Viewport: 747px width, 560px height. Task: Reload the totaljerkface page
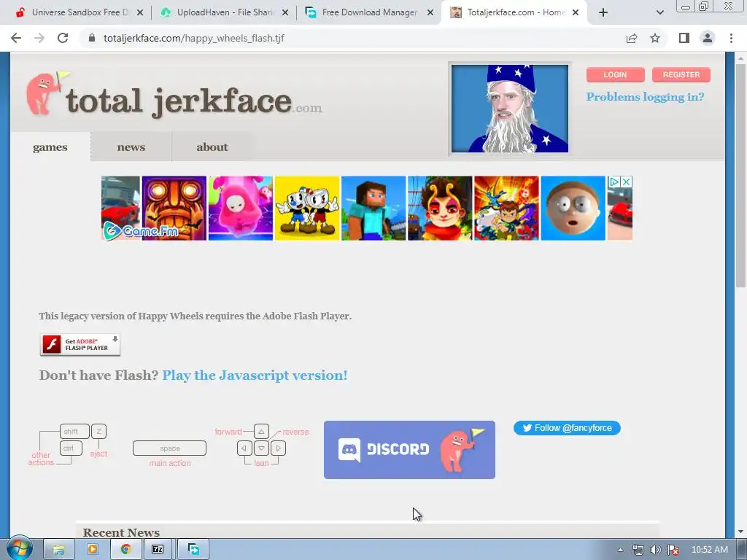(63, 38)
